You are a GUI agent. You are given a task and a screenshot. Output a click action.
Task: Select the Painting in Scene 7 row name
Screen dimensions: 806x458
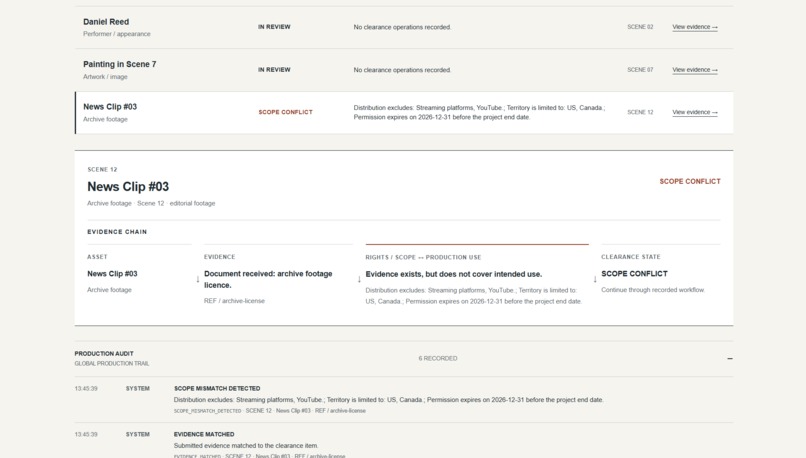(x=119, y=64)
